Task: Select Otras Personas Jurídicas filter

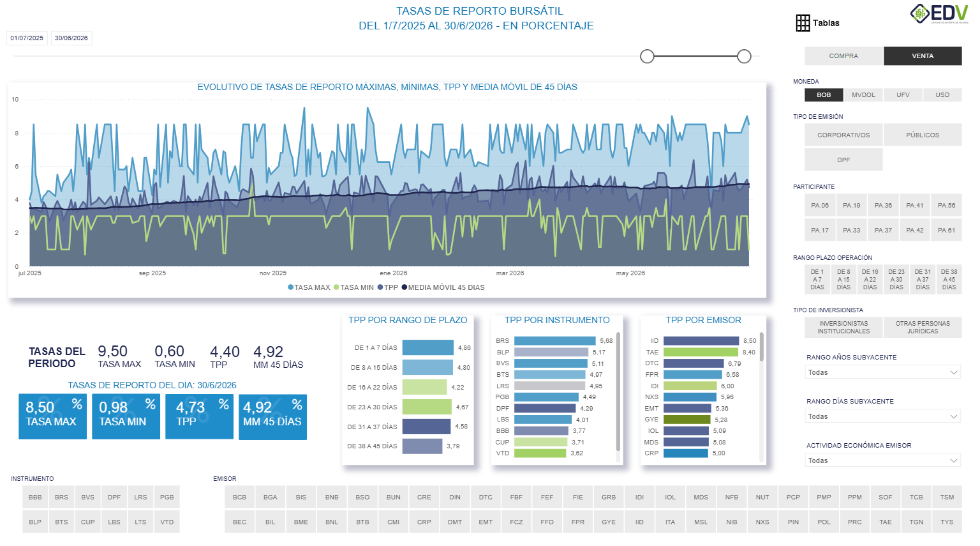Action: [923, 328]
